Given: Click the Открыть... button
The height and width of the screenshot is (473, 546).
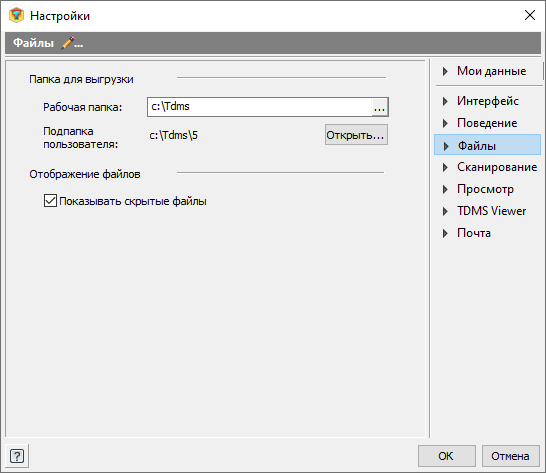Looking at the screenshot, I should (x=356, y=135).
